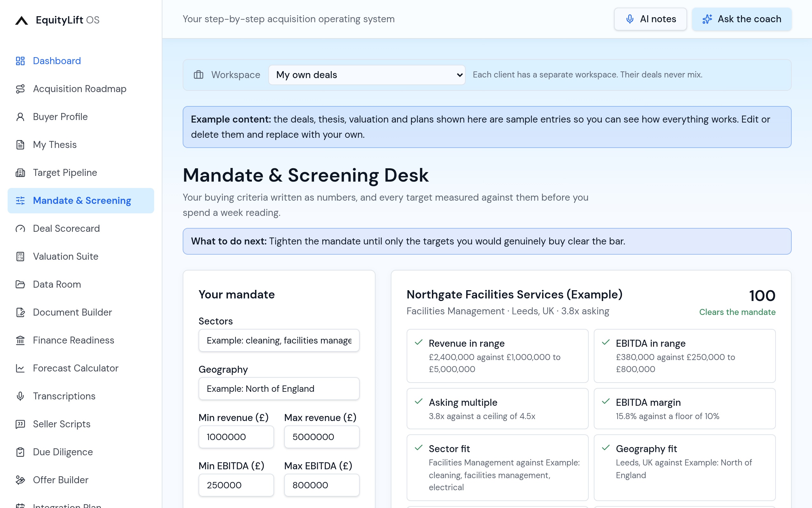
Task: Click the Transcriptions microphone icon
Action: pyautogui.click(x=21, y=396)
